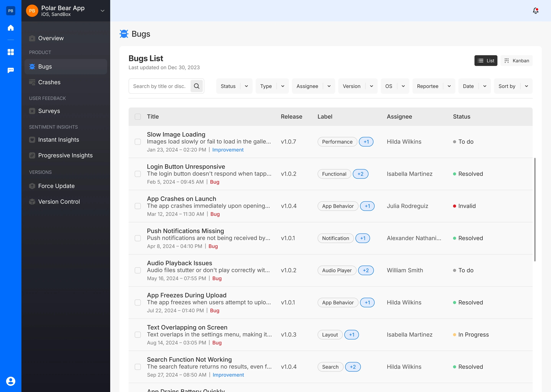Click the Overview sidebar icon
Viewport: 551px width, 392px height.
pos(32,38)
